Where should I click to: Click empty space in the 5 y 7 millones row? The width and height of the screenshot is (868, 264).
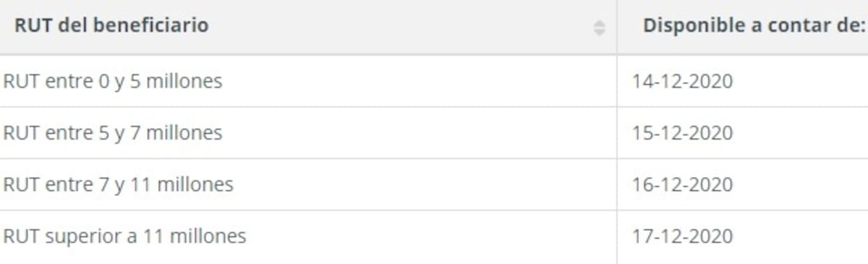(420, 133)
